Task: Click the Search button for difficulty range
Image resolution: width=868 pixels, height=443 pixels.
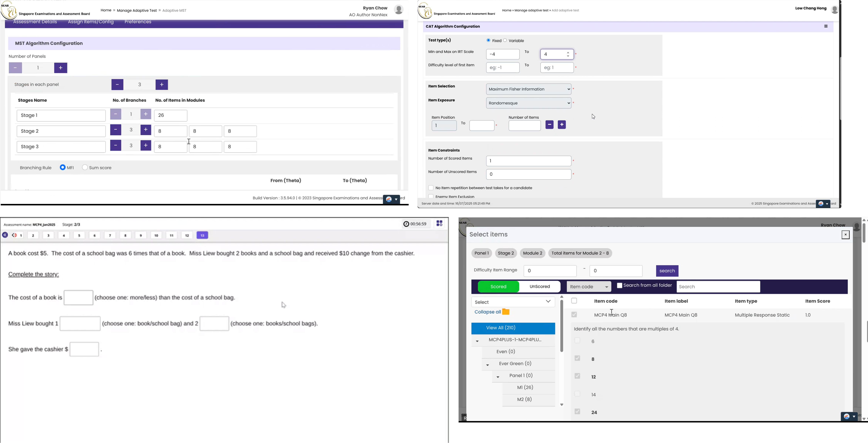Action: [x=667, y=271]
